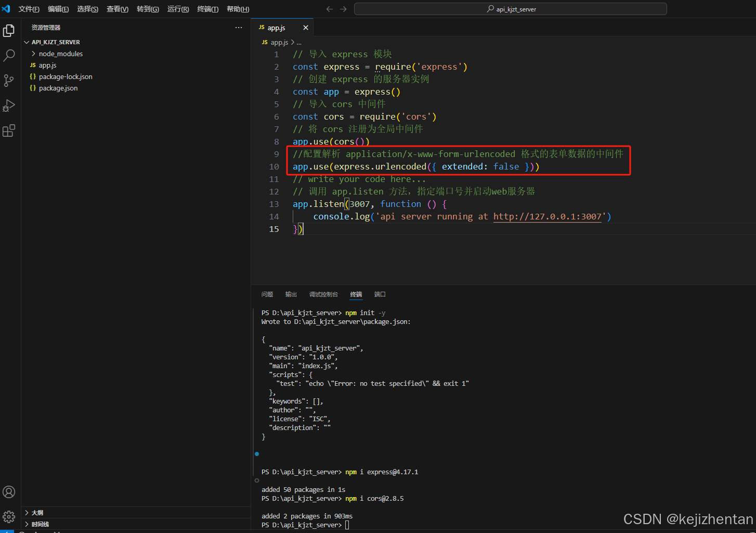Click the api_kjzt_server command center search box

[511, 9]
